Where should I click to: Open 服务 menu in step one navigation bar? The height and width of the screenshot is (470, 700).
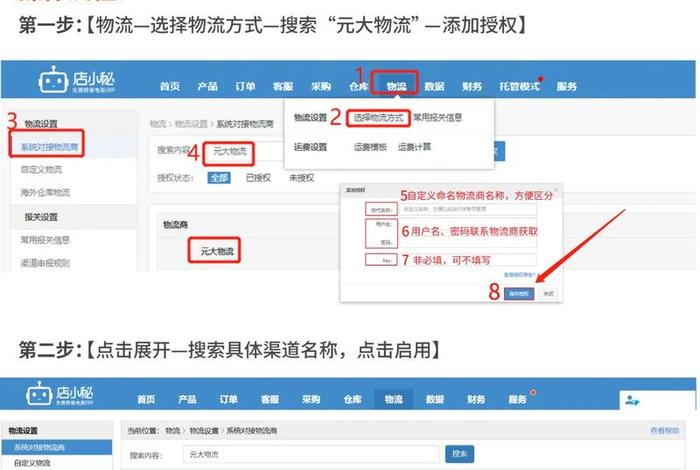pyautogui.click(x=567, y=87)
